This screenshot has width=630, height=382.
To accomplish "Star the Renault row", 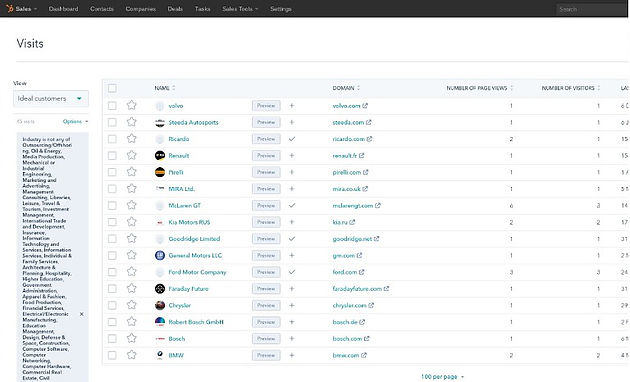I will (x=131, y=155).
